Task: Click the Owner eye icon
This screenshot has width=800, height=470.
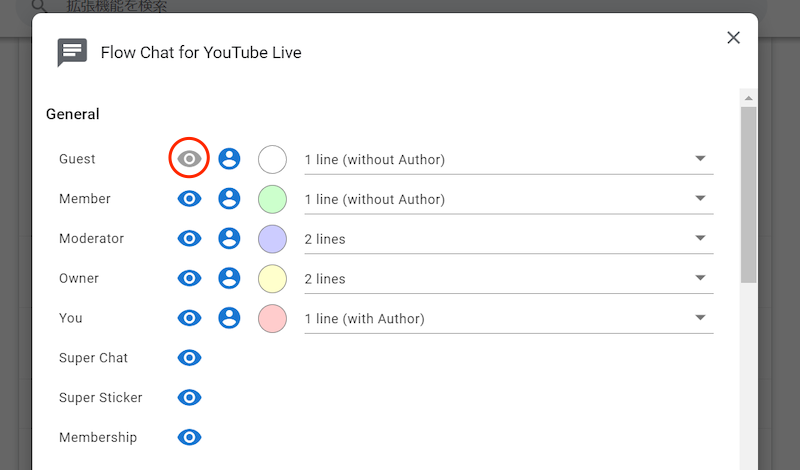Action: click(x=189, y=278)
